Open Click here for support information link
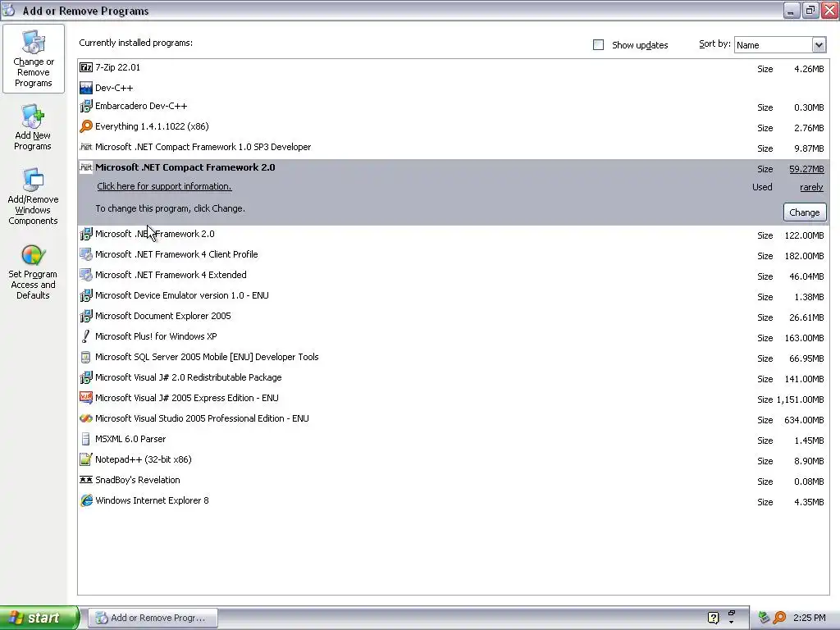This screenshot has height=630, width=840. click(x=164, y=186)
